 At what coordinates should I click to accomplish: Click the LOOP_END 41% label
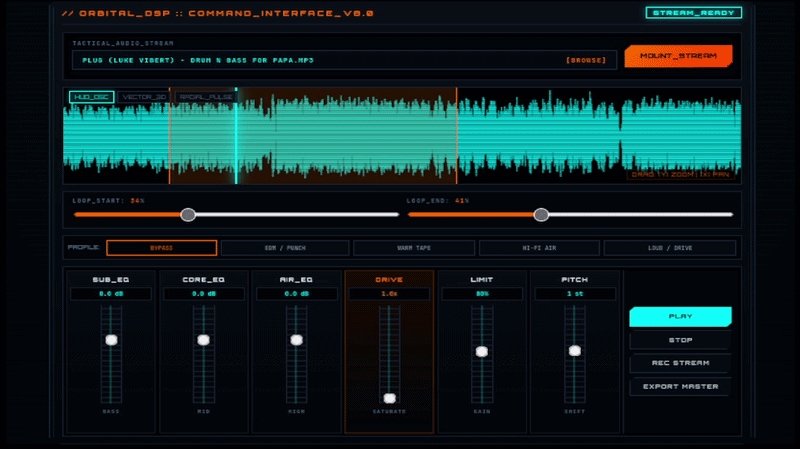tap(438, 201)
